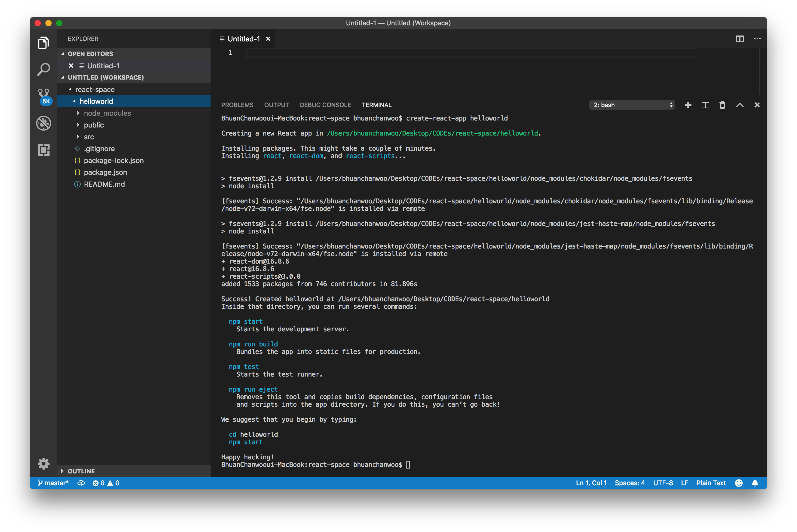Open the Extensions view icon

(x=43, y=150)
